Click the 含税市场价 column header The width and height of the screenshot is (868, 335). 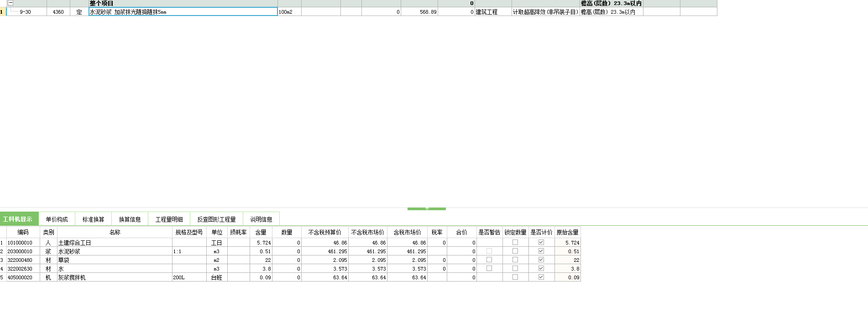(x=407, y=232)
